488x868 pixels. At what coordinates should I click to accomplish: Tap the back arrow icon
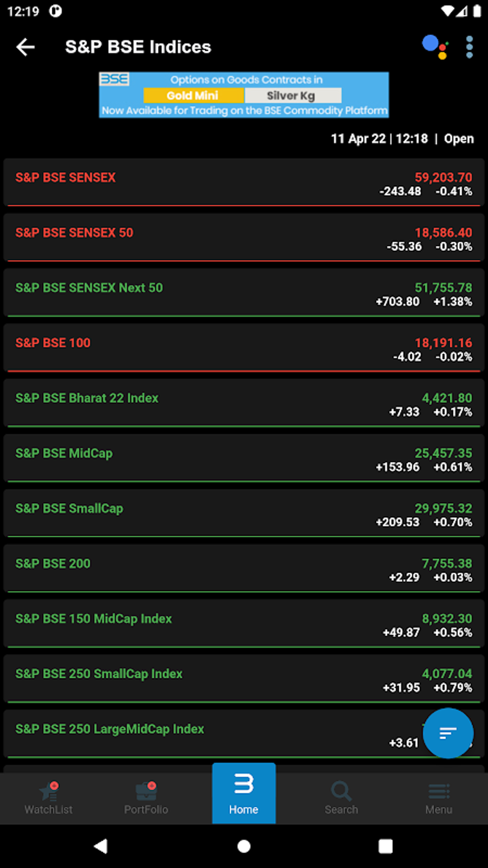25,47
